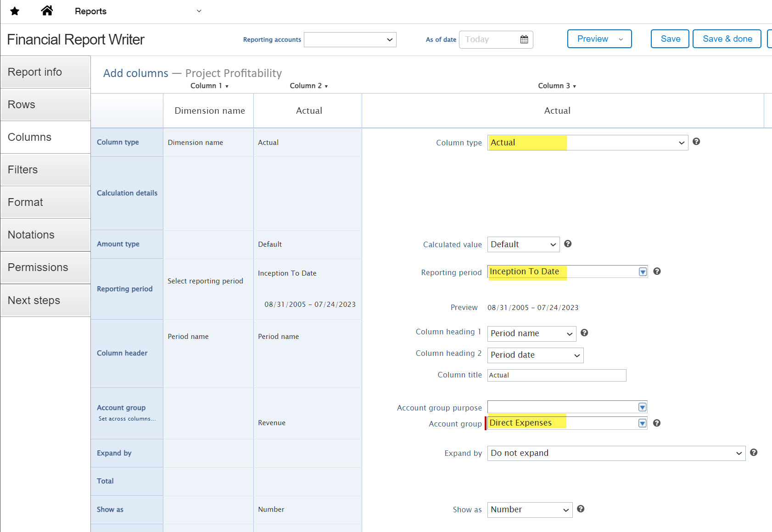Click the Preview button
The height and width of the screenshot is (532, 772).
(593, 39)
